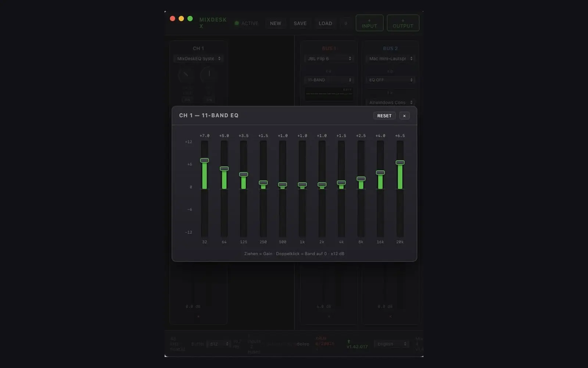
Task: Click the 32 Hz band slider handle
Action: tap(204, 160)
